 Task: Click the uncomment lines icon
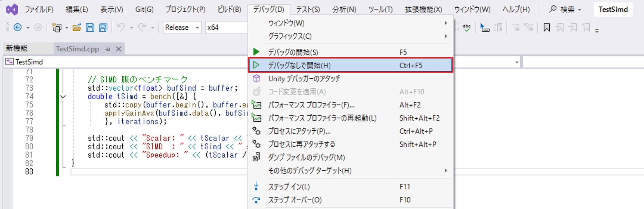tap(529, 28)
